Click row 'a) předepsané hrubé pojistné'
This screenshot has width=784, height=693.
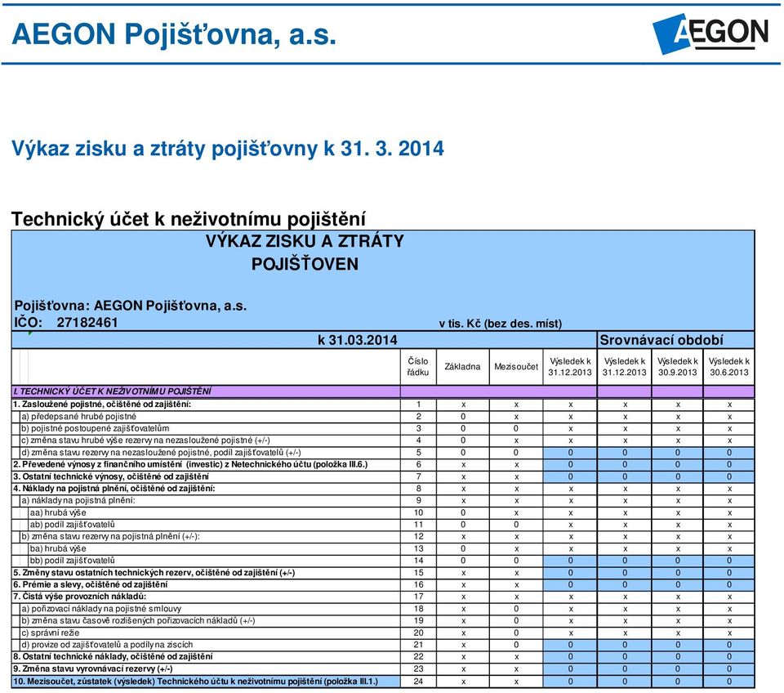(x=383, y=416)
